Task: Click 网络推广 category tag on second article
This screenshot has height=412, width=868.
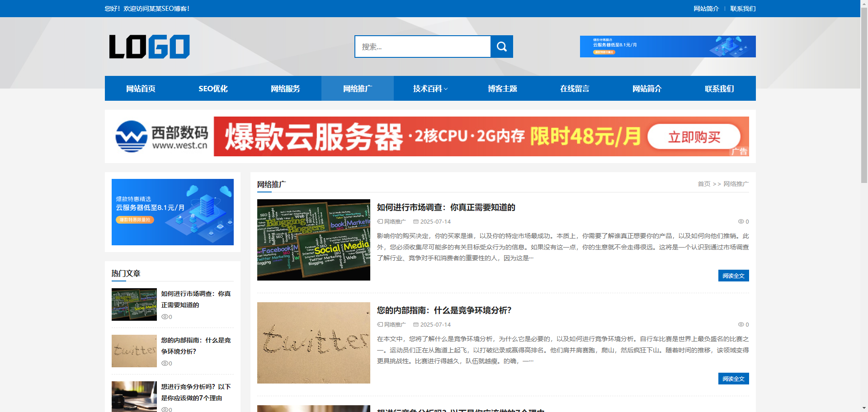Action: [x=395, y=324]
